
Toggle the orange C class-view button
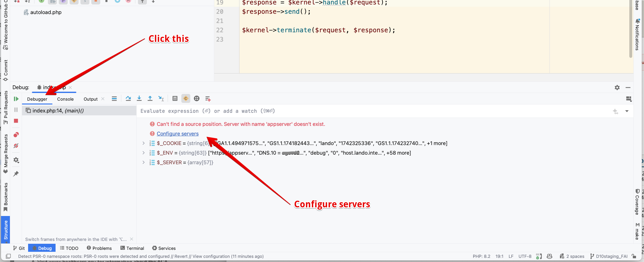coord(186,99)
